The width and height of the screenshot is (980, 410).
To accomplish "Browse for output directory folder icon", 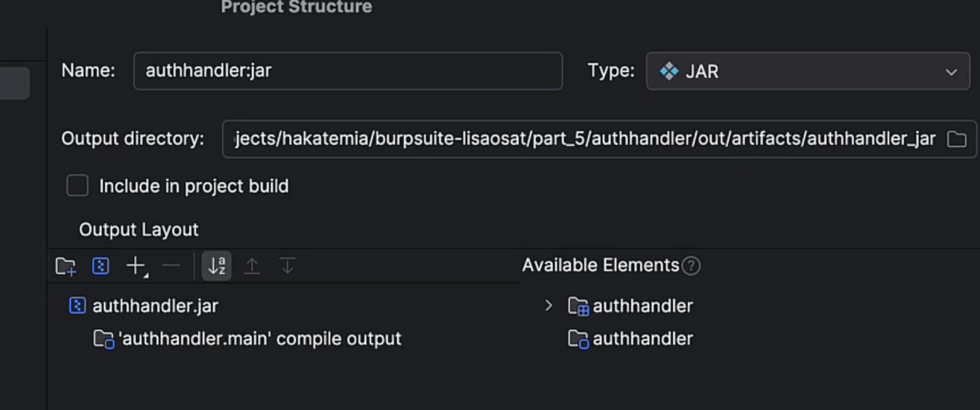I will (x=957, y=139).
